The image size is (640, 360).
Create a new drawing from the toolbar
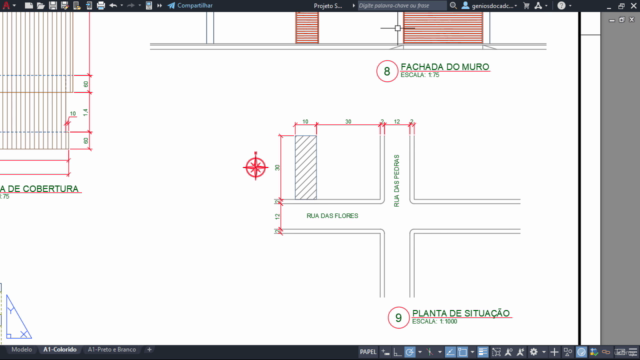click(x=29, y=5)
